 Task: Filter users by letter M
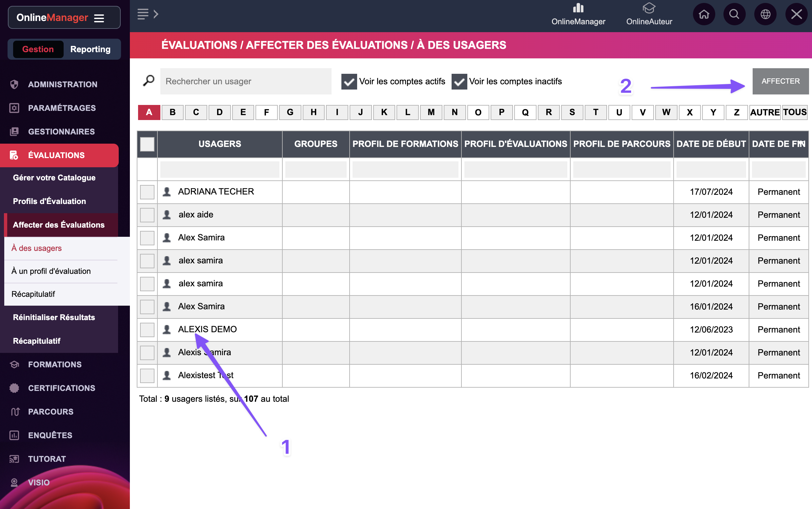(431, 112)
